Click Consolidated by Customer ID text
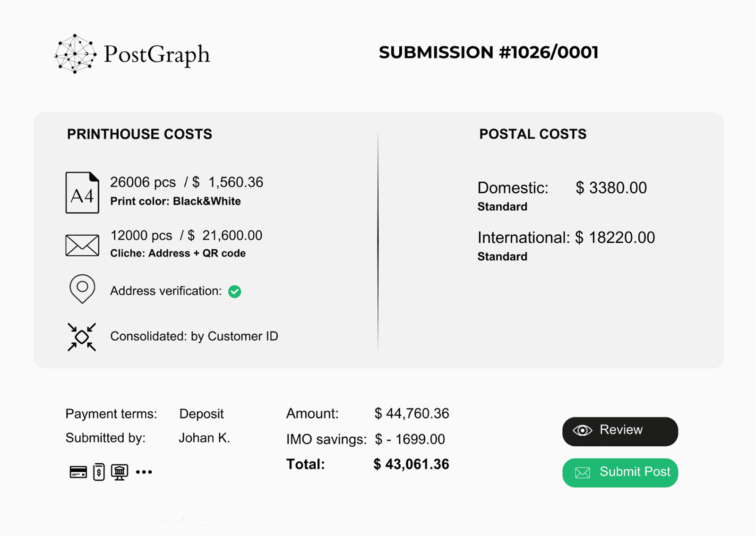The image size is (756, 536). point(194,336)
